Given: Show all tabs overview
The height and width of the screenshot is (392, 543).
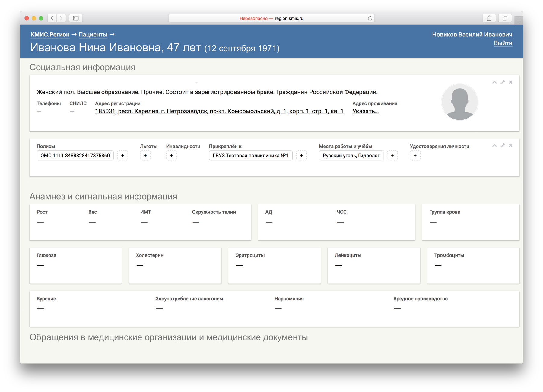Looking at the screenshot, I should (x=505, y=18).
